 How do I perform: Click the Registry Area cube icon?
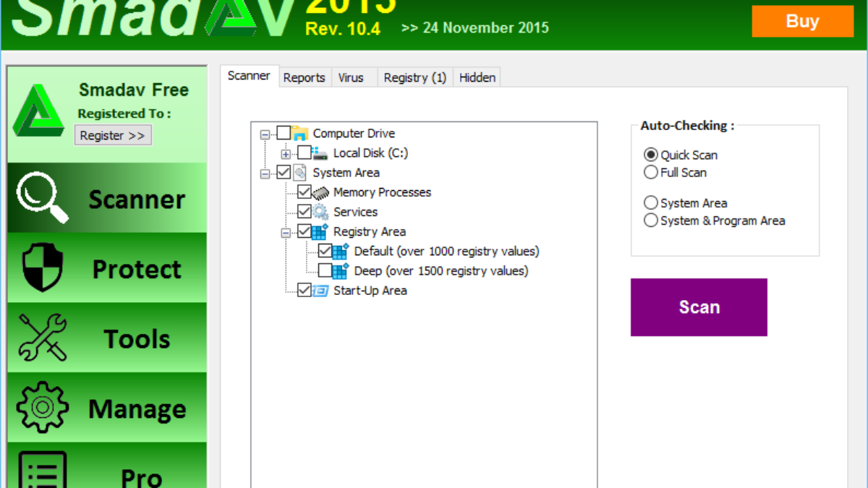click(320, 231)
